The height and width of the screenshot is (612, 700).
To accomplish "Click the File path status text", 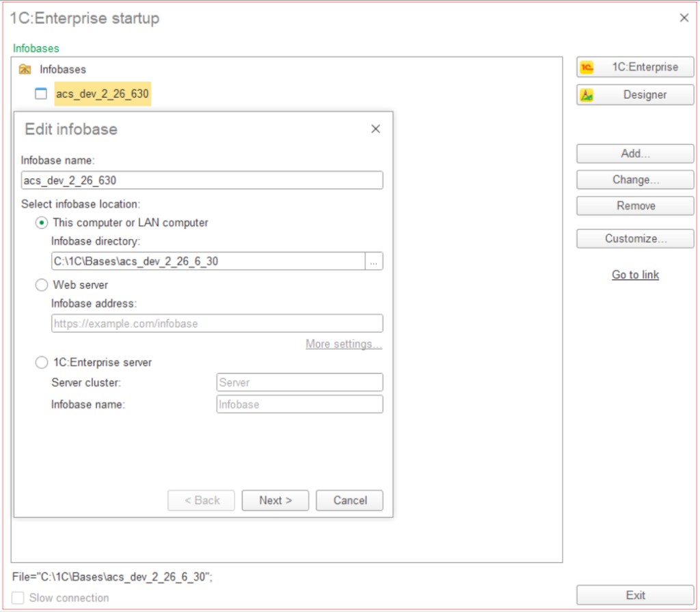I will point(112,576).
